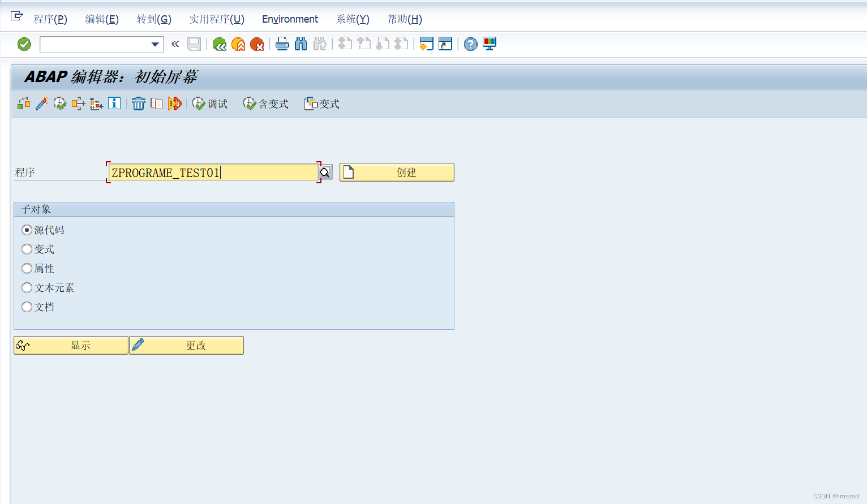The image size is (867, 504).
Task: Open the command field dropdown arrow
Action: click(x=155, y=44)
